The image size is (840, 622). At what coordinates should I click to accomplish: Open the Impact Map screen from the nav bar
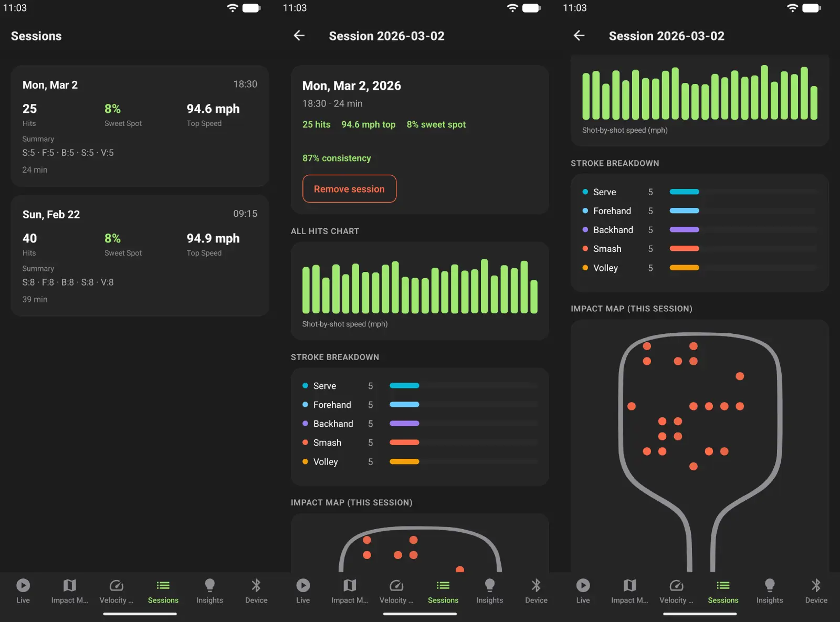click(x=69, y=585)
